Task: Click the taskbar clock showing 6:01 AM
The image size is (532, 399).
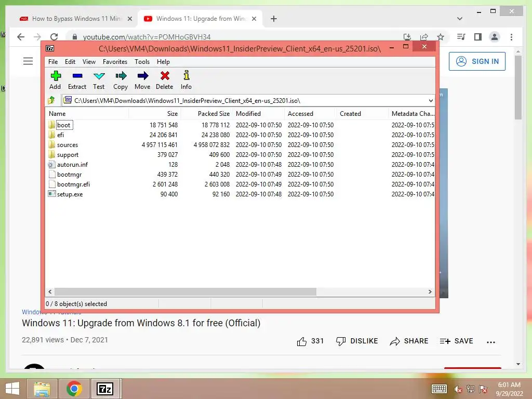Action: [509, 385]
